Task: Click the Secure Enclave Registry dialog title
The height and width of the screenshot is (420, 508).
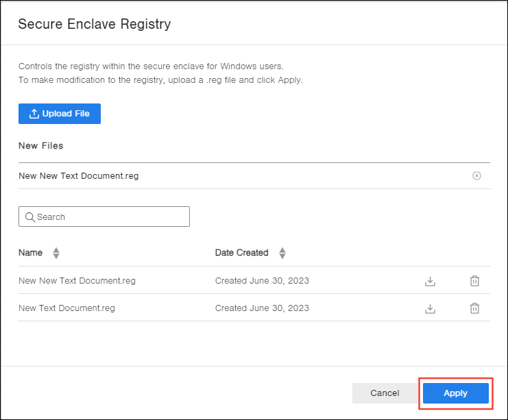Action: [x=95, y=25]
